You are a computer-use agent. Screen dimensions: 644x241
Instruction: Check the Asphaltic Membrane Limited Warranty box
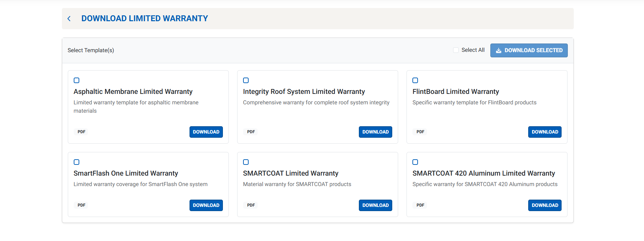tap(77, 80)
